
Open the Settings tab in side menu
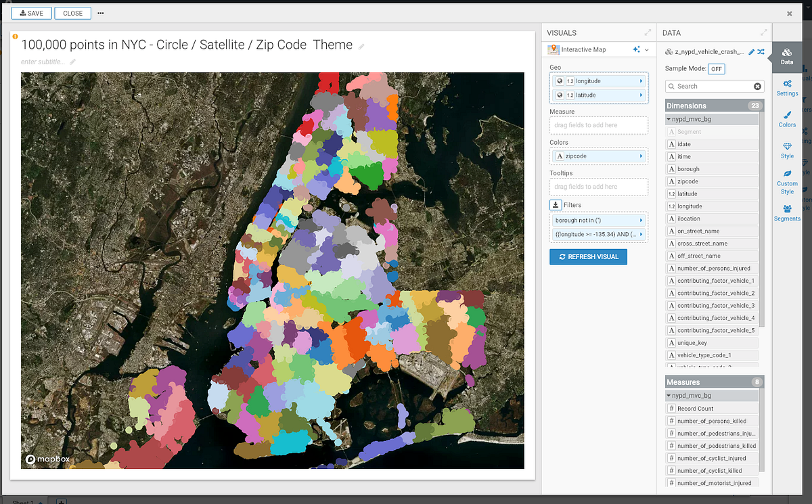pos(787,87)
